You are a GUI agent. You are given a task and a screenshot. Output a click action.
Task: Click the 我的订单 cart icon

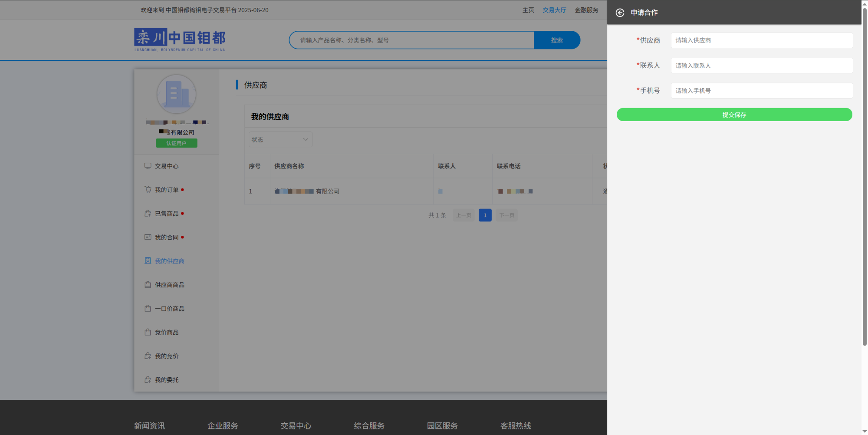click(x=148, y=190)
